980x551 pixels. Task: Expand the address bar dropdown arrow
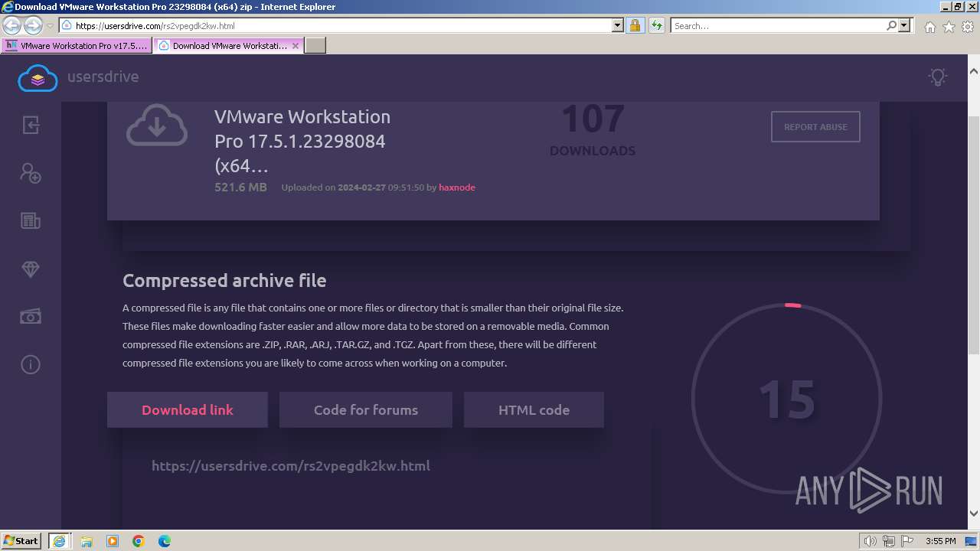pyautogui.click(x=618, y=25)
